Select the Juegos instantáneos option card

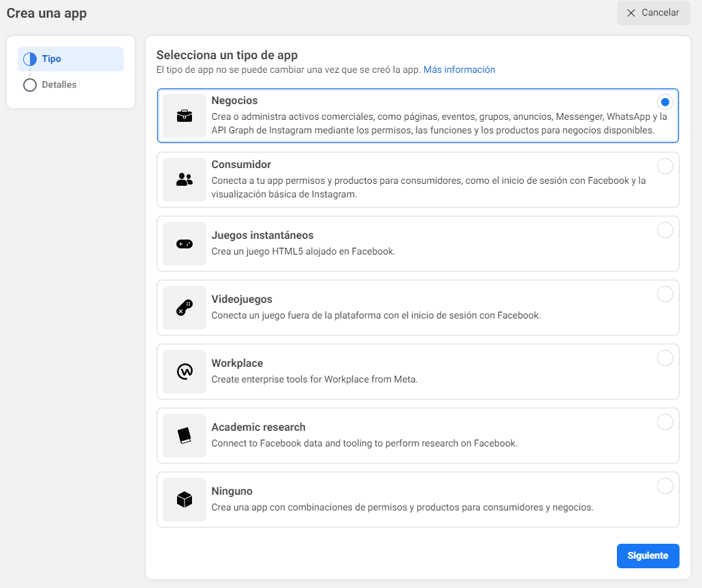[419, 244]
